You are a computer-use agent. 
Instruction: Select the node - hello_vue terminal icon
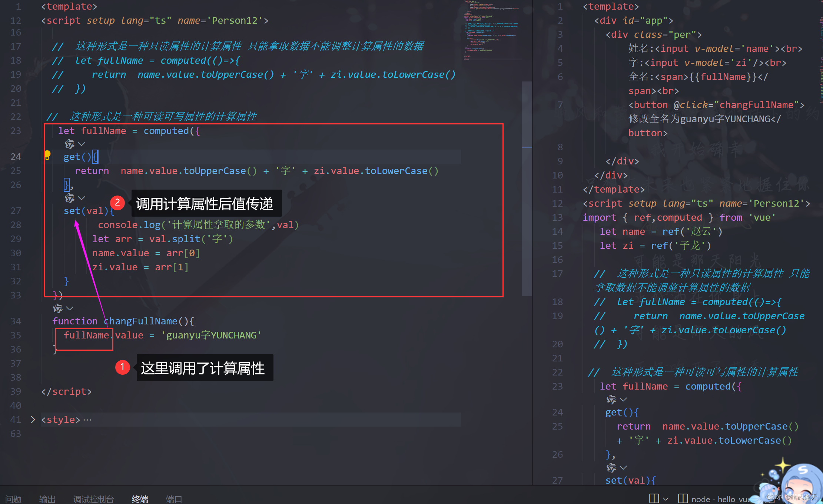[683, 498]
